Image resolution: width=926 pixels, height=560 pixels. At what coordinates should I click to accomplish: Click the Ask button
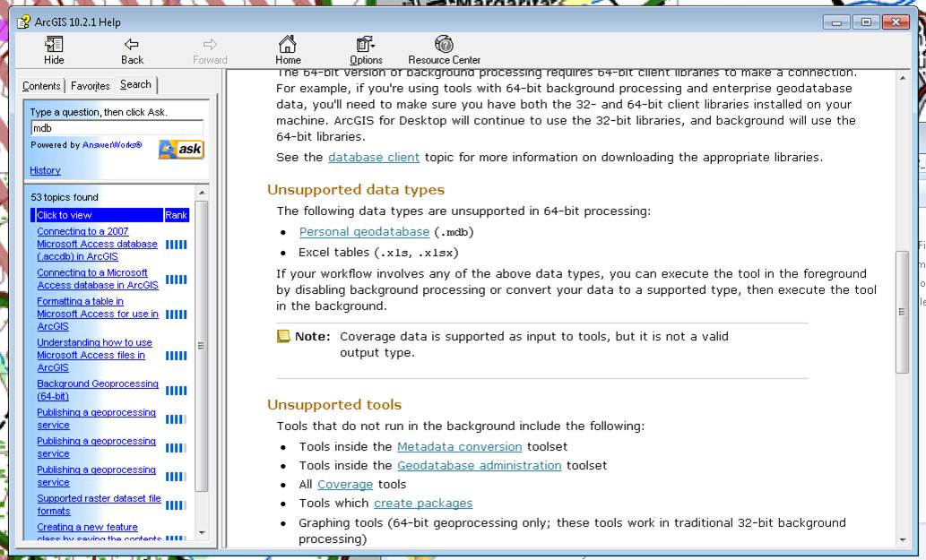tap(181, 150)
